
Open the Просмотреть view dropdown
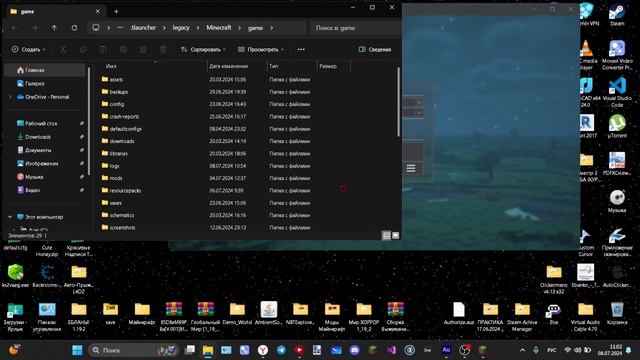coord(260,49)
